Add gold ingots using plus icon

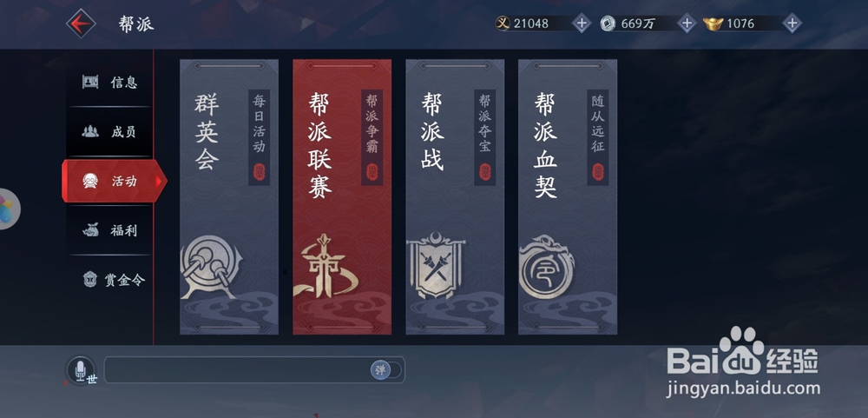[792, 23]
